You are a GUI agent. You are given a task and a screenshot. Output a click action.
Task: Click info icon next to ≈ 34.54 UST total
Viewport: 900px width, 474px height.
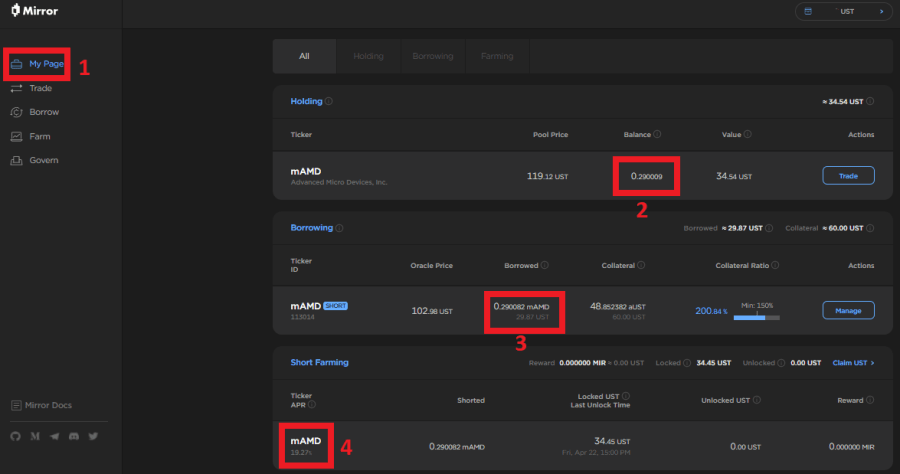point(870,102)
